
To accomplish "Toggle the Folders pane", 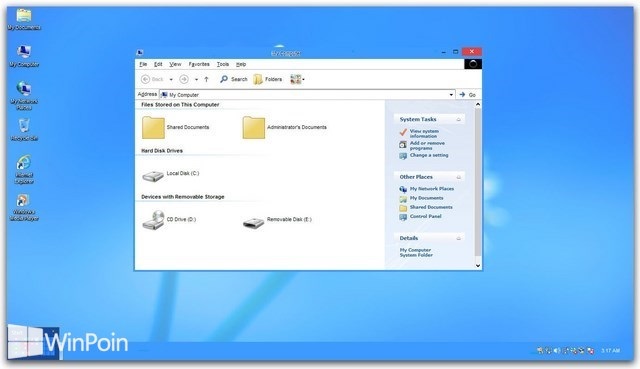I will pos(268,79).
